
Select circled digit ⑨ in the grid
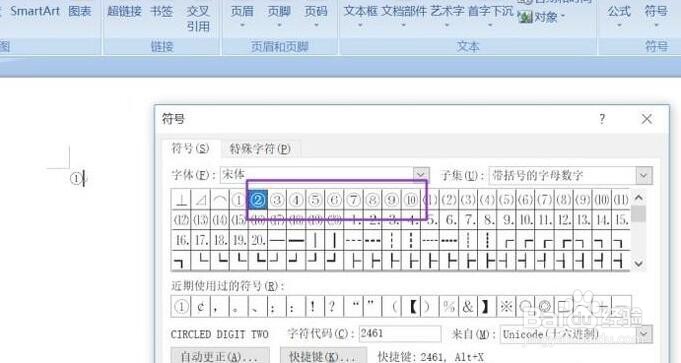point(391,200)
